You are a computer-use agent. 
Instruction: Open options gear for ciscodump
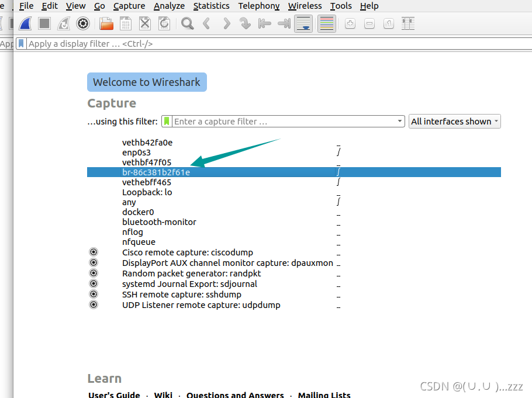(x=94, y=252)
